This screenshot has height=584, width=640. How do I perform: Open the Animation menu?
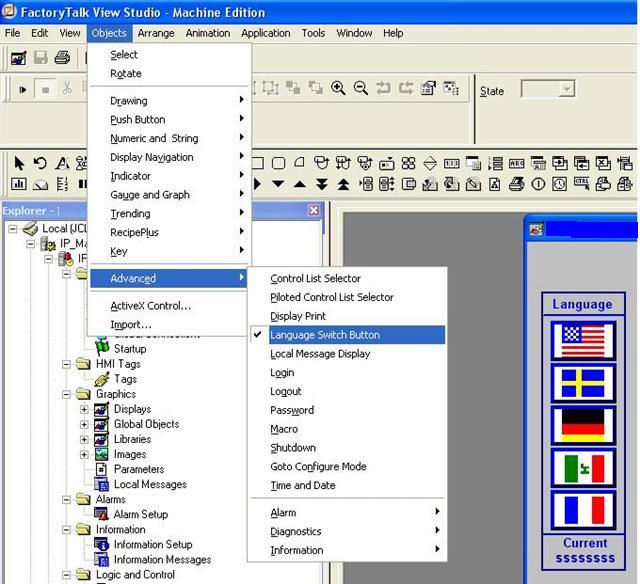coord(208,33)
